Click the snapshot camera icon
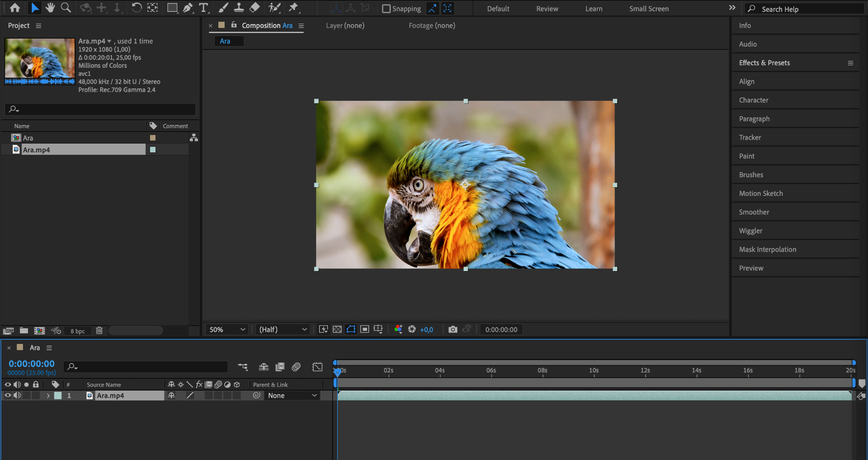 point(453,330)
